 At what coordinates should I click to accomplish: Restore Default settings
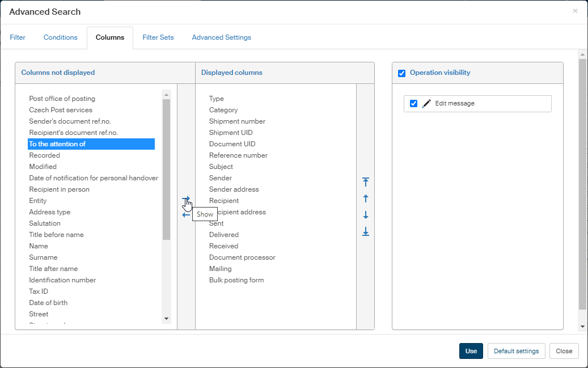(516, 351)
